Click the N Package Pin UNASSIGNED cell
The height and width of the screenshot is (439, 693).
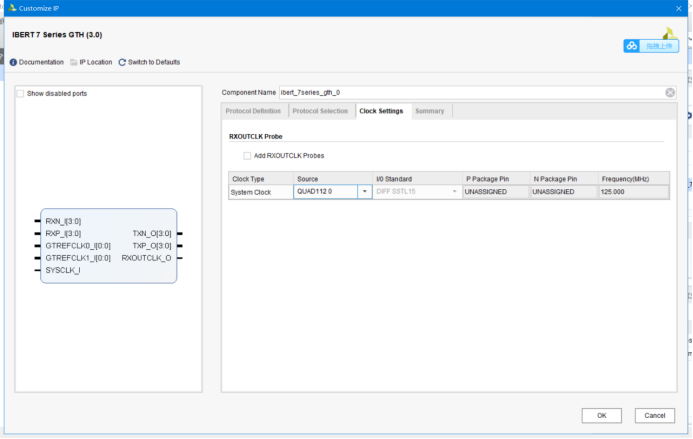[x=563, y=192]
